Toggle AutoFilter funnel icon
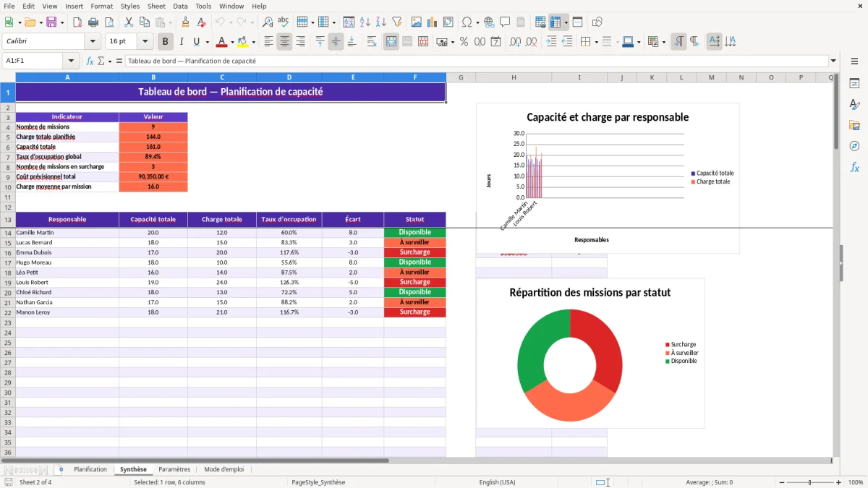The height and width of the screenshot is (488, 868). [396, 22]
